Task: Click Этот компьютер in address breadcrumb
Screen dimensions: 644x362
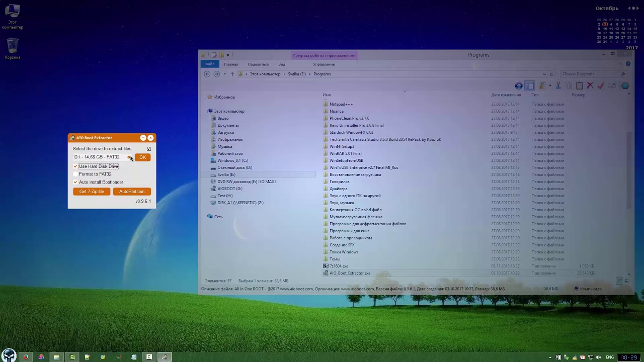Action: point(265,74)
